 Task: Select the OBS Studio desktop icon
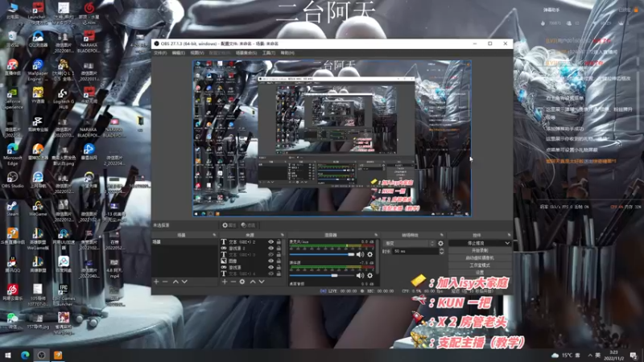12,179
